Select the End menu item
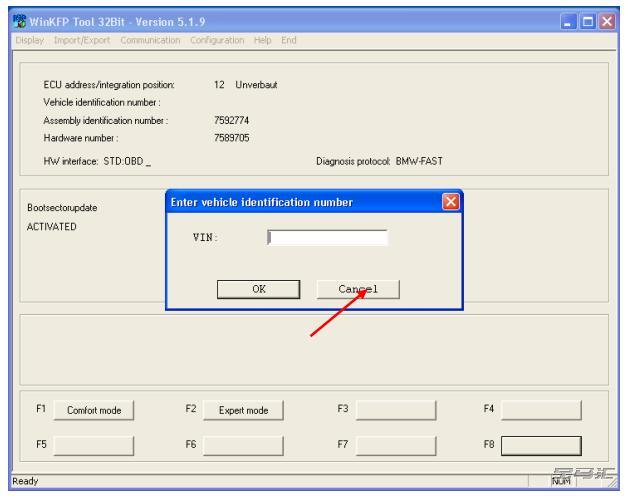 click(x=290, y=40)
